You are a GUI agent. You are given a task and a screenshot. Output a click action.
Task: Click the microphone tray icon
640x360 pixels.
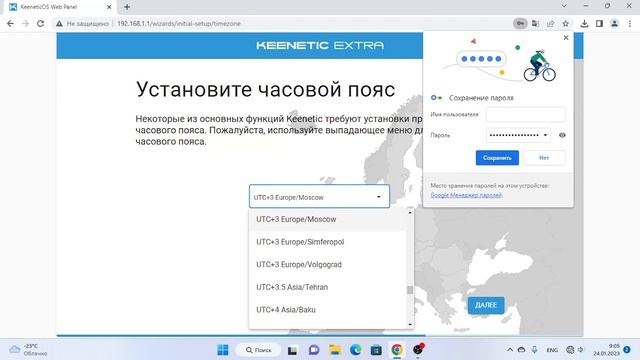tap(534, 350)
